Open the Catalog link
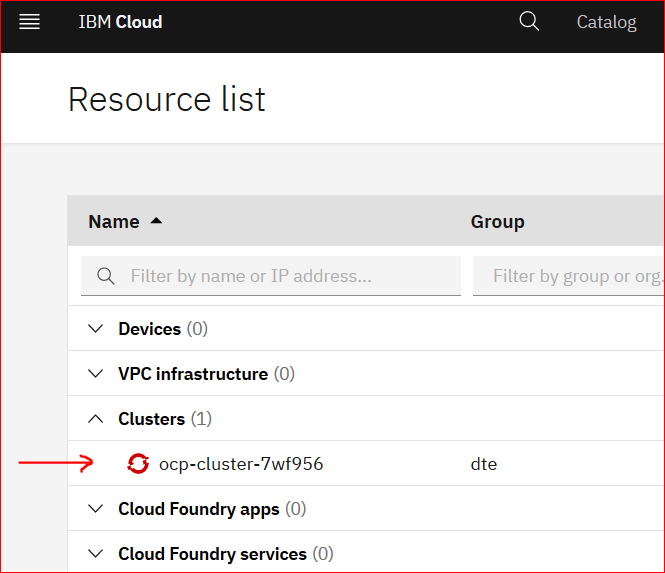The width and height of the screenshot is (665, 573). click(606, 22)
